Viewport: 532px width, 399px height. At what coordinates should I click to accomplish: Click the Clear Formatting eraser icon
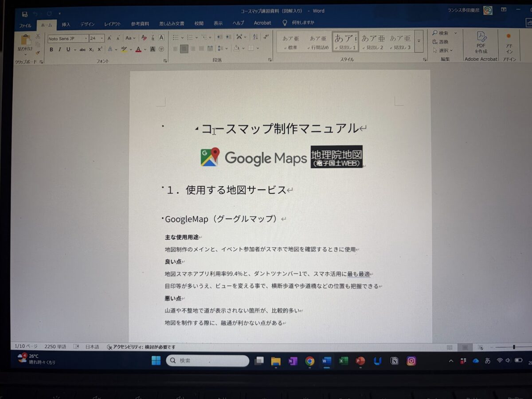(144, 38)
